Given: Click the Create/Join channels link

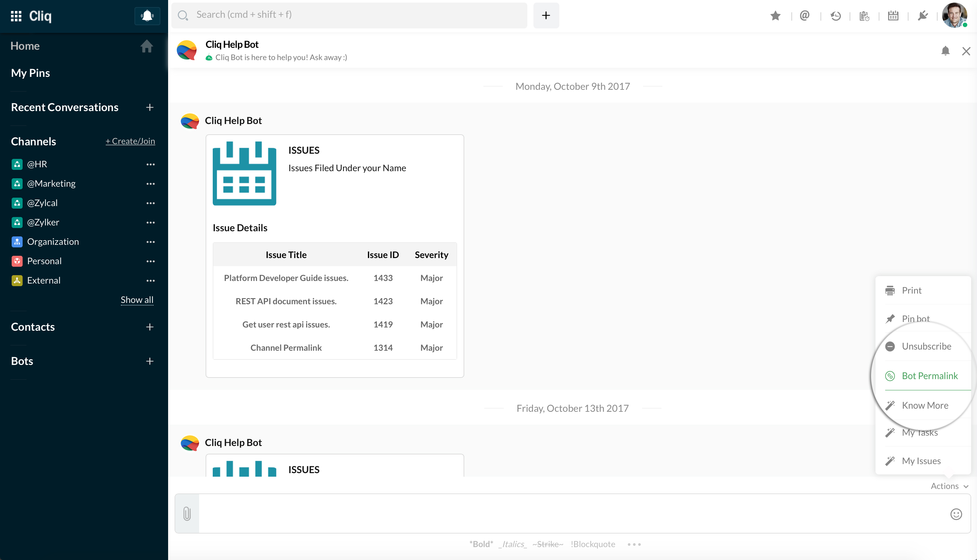Looking at the screenshot, I should pyautogui.click(x=130, y=141).
